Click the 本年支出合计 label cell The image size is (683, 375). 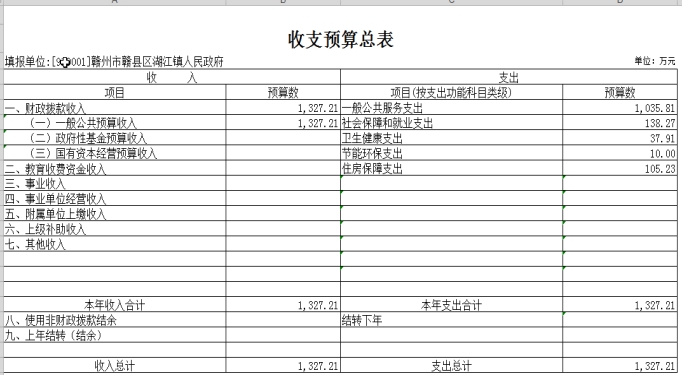[451, 305]
